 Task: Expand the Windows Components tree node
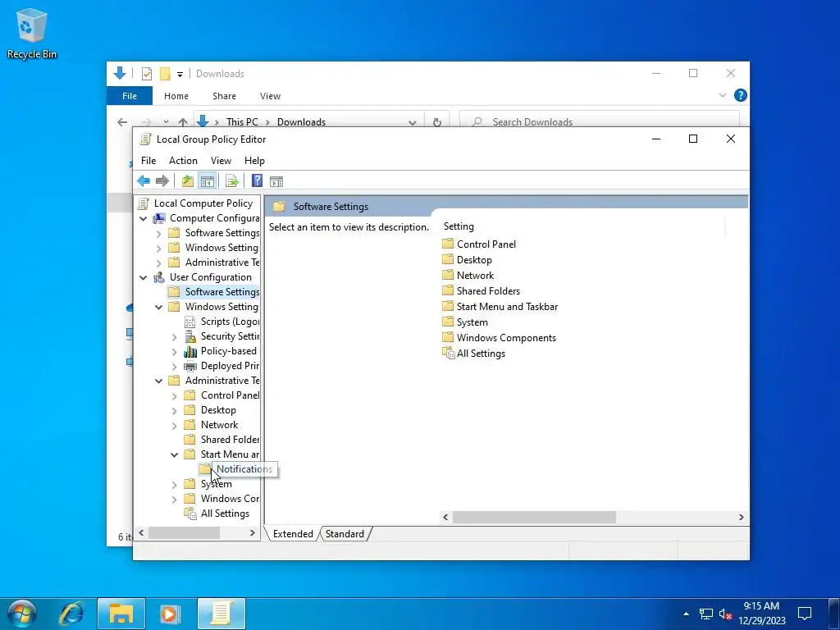point(174,500)
